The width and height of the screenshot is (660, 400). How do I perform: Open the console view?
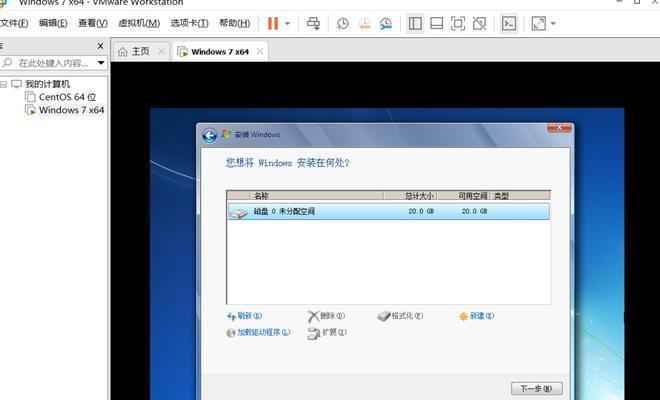pyautogui.click(x=509, y=23)
